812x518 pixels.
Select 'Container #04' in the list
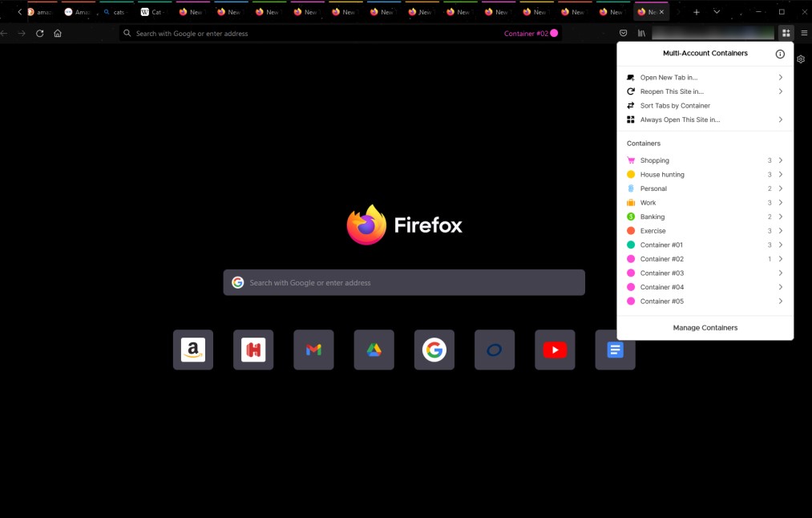(x=705, y=287)
